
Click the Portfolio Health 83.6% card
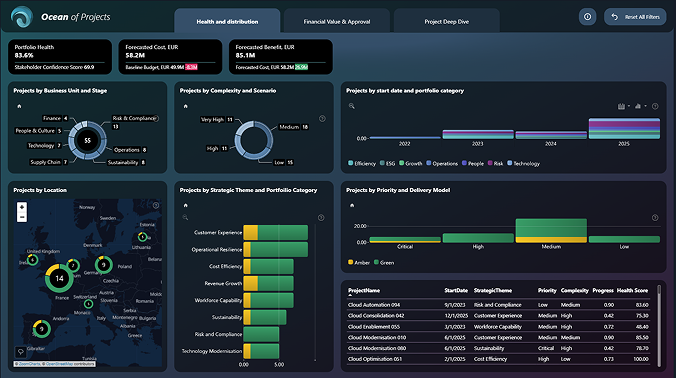coord(60,57)
